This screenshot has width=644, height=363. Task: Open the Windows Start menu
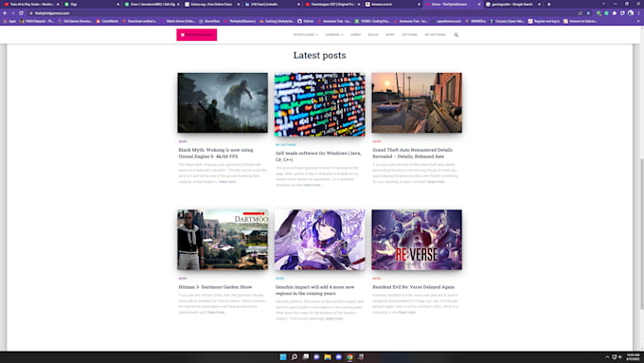283,356
